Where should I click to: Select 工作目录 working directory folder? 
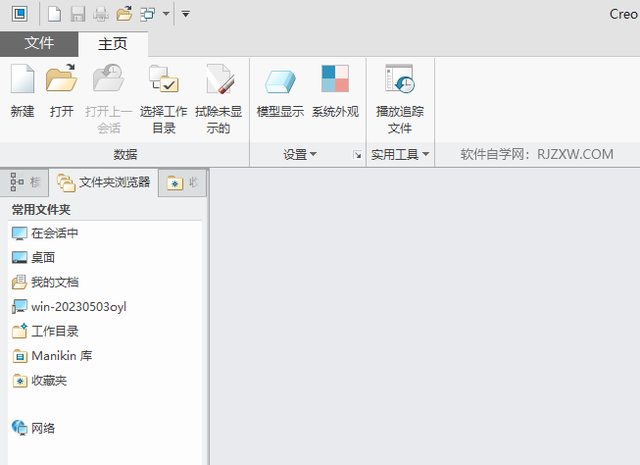45,331
